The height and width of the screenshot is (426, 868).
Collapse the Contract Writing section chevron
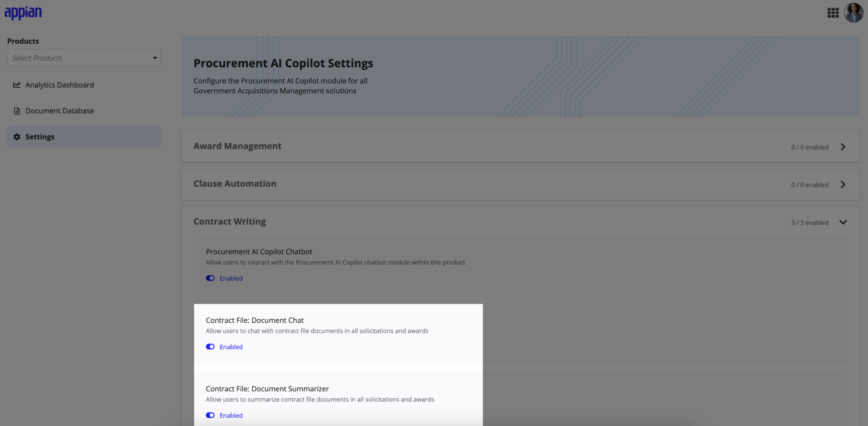[x=843, y=222]
